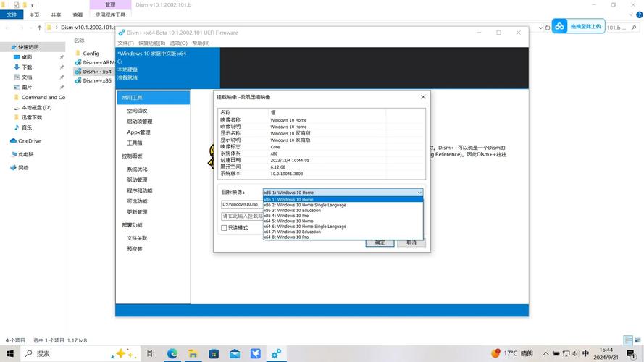Open 预应答 in Dism++ sidebar

pyautogui.click(x=134, y=249)
